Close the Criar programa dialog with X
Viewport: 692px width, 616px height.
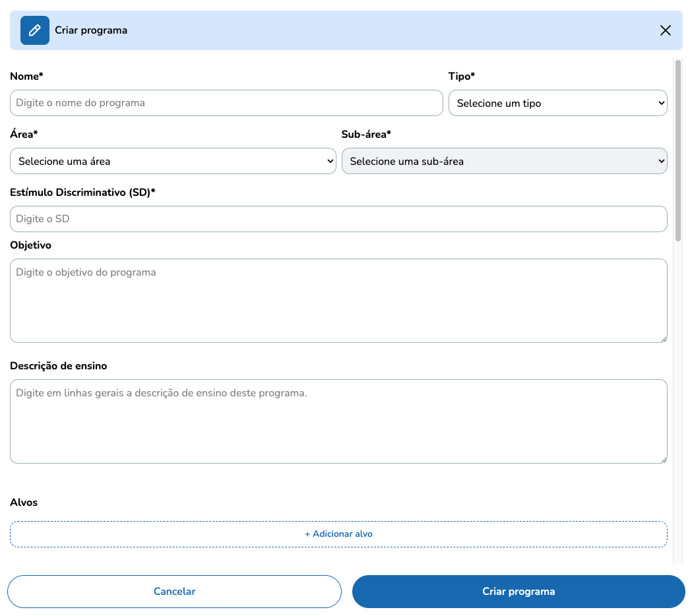666,30
